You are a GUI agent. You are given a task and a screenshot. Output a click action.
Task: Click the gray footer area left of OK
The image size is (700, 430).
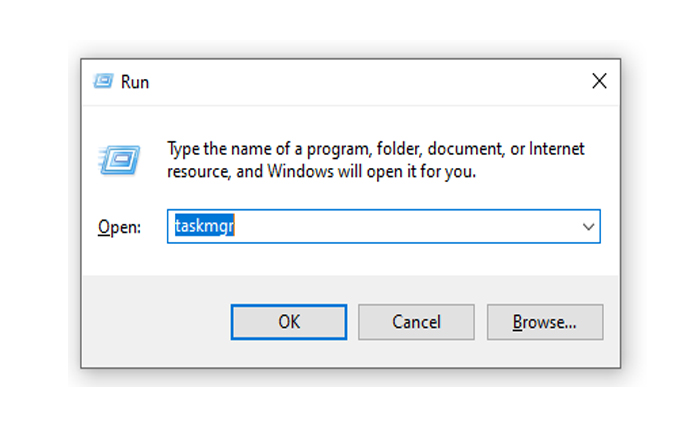(x=150, y=322)
